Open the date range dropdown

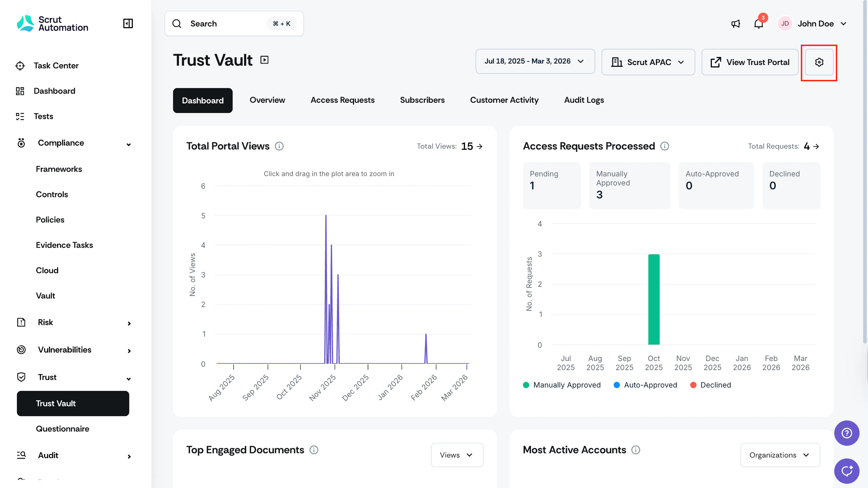(x=535, y=61)
